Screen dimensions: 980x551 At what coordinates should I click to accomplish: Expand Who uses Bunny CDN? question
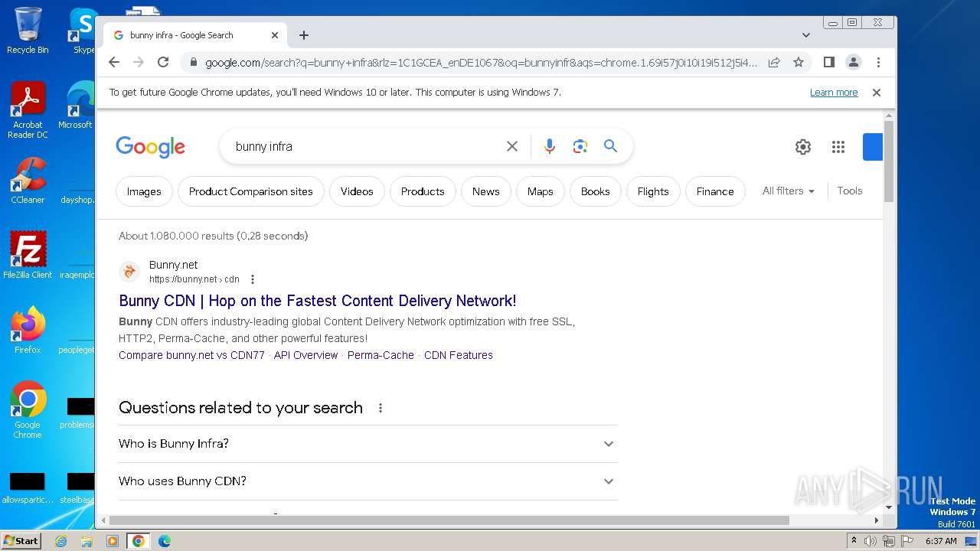(368, 481)
